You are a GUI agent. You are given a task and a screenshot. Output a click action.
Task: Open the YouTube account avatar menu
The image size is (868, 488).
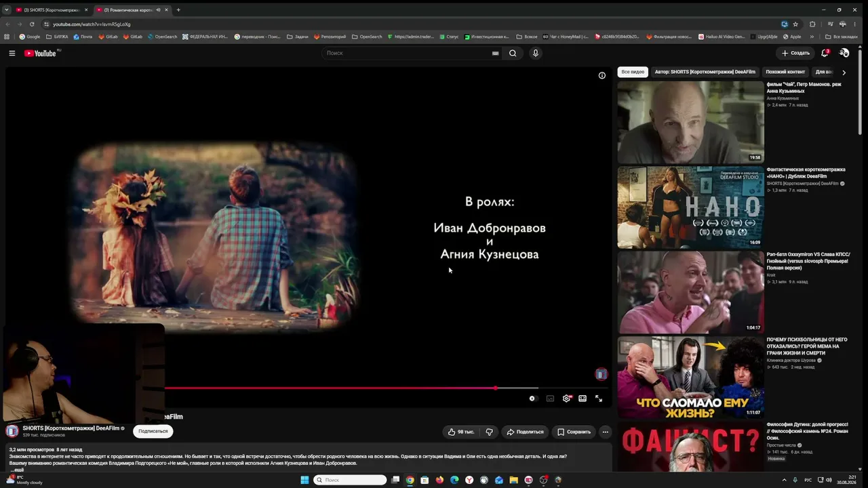pos(844,53)
